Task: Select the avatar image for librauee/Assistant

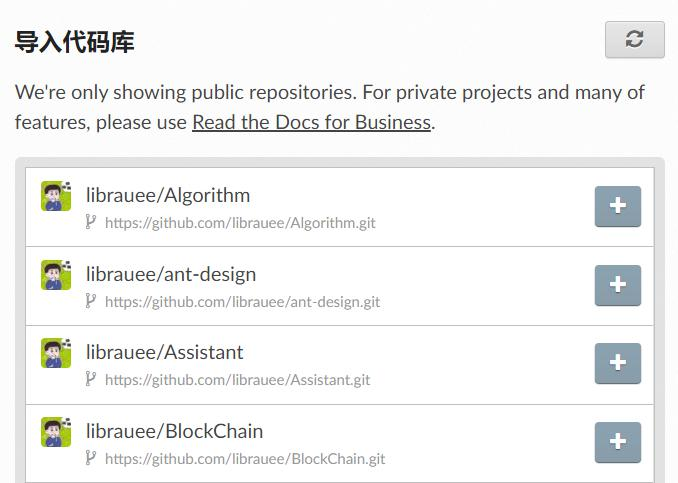Action: point(56,353)
